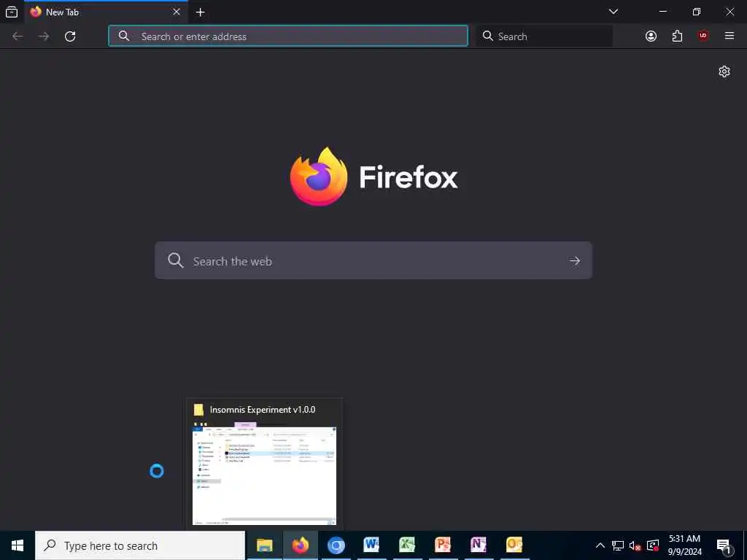Reload the current page

[70, 36]
